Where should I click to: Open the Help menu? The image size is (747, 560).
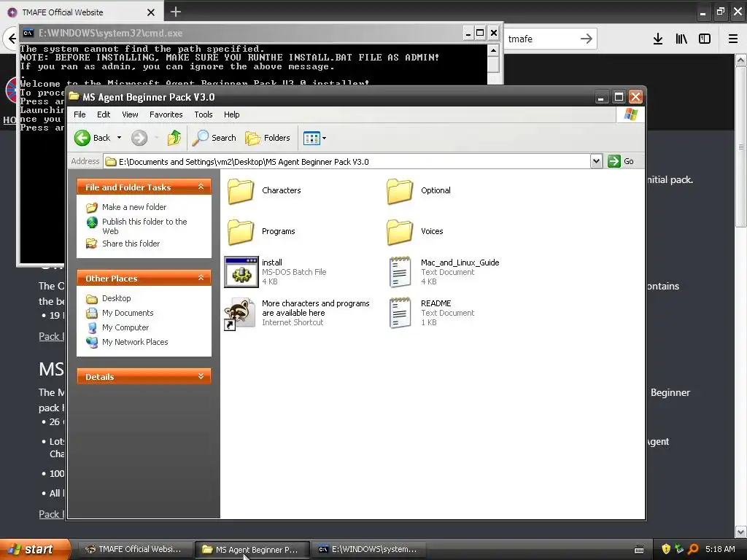pos(231,114)
